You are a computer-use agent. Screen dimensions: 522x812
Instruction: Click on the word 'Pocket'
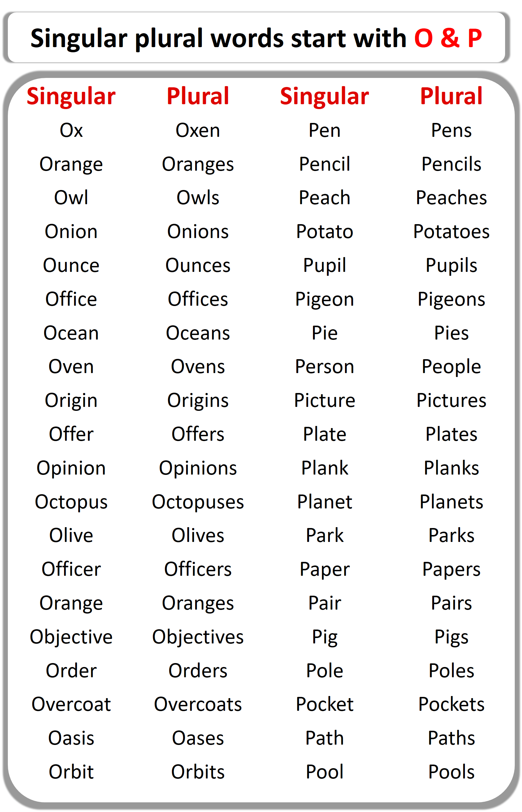[x=324, y=704]
